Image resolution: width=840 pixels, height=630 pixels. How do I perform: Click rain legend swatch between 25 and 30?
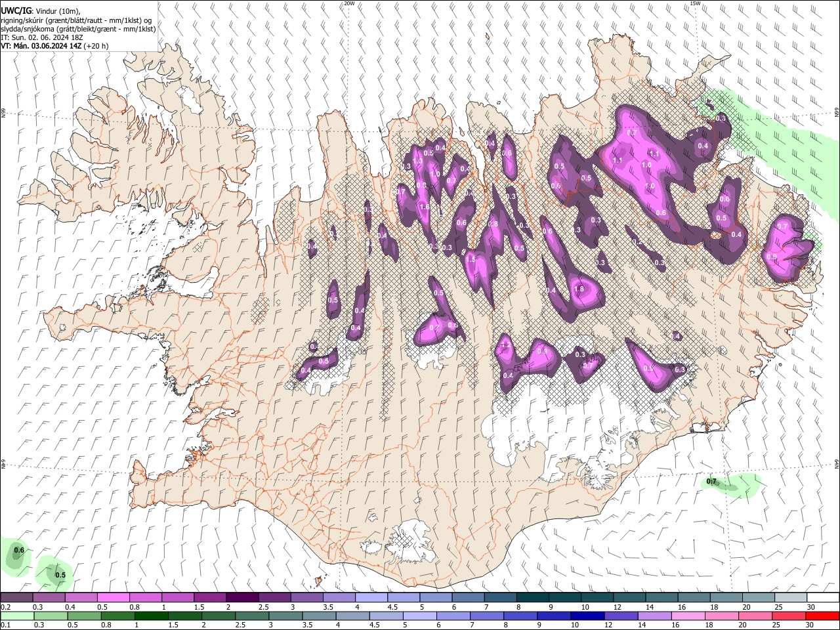pyautogui.click(x=789, y=616)
